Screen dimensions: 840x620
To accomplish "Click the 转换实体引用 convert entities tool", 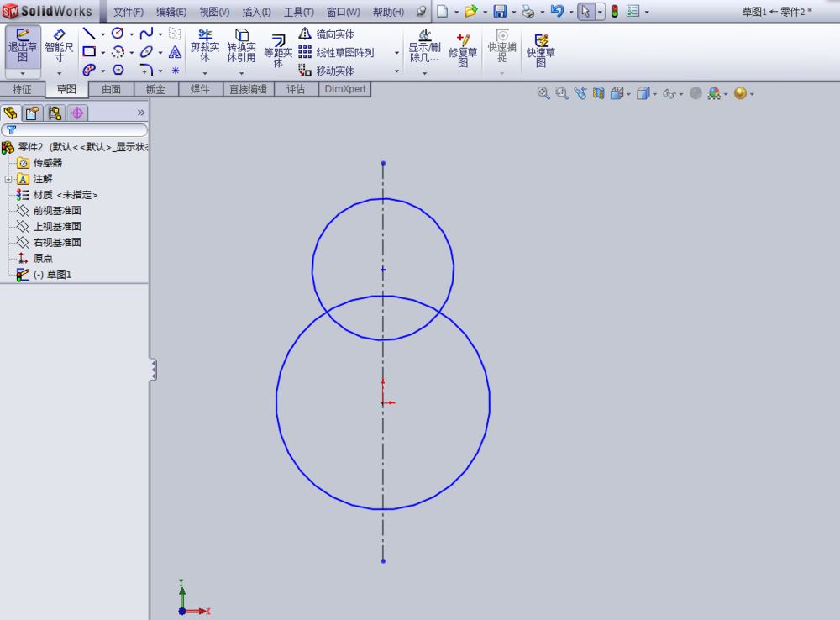I will 241,46.
